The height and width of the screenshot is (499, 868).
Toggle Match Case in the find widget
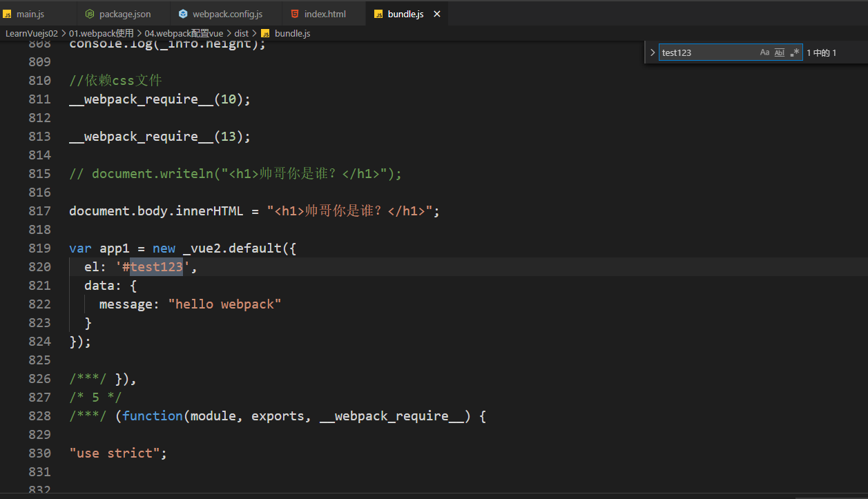[764, 52]
